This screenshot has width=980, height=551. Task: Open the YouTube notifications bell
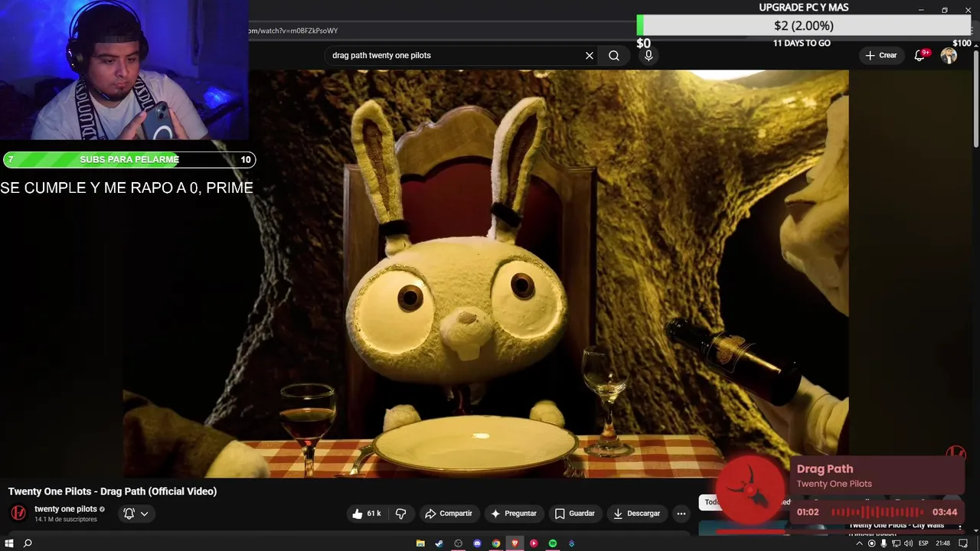point(920,55)
